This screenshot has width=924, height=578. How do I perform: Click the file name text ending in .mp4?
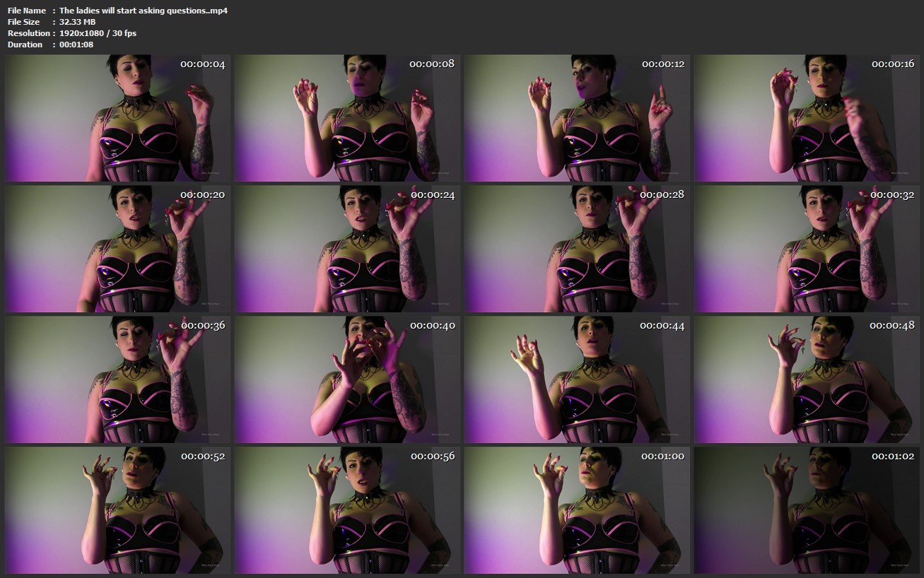click(144, 11)
